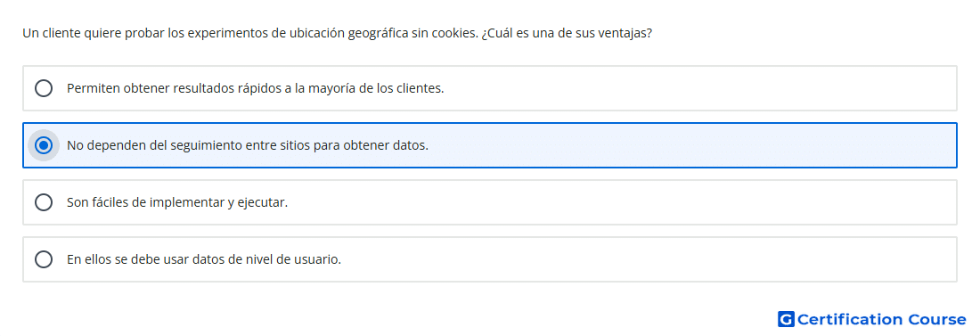The width and height of the screenshot is (980, 336).
Task: Click question text 'Un cliente quiere probar los experimentos'
Action: [146, 33]
